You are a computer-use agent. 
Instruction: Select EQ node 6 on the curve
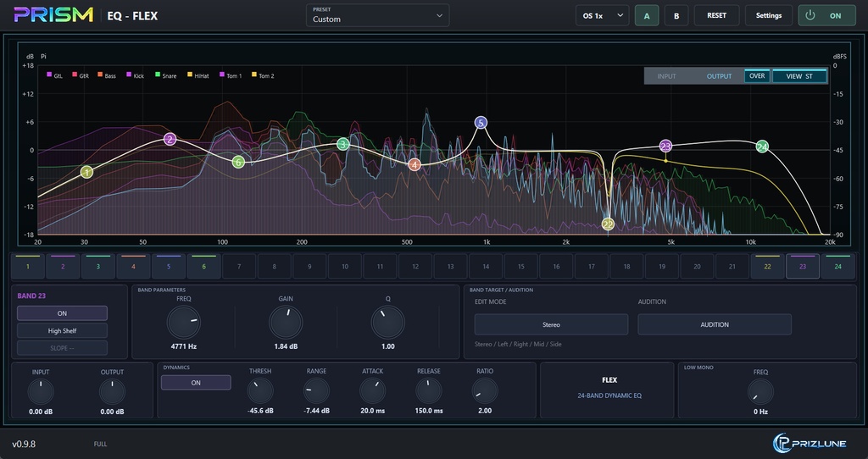point(238,162)
